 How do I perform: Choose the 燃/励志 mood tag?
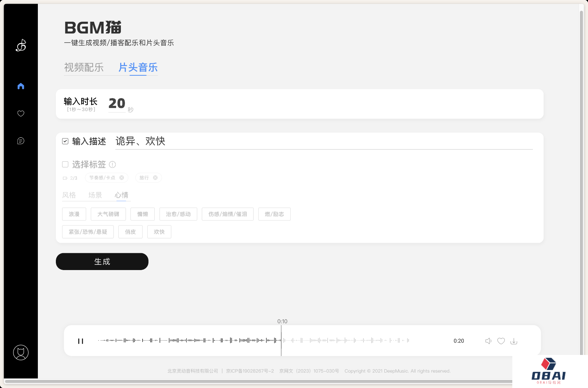pos(275,214)
